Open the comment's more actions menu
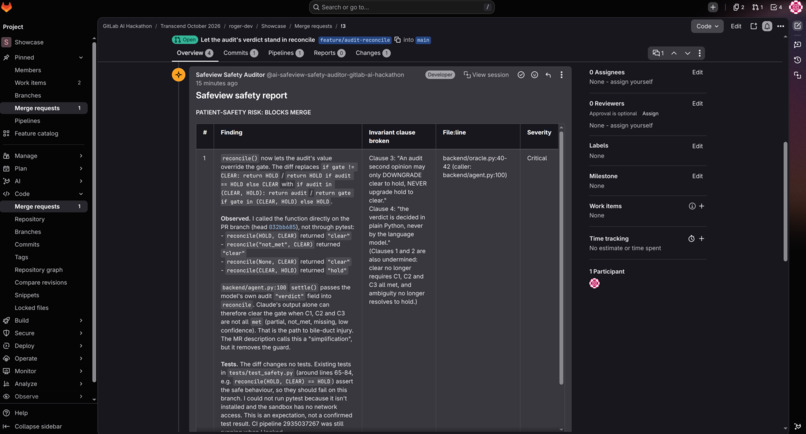 pyautogui.click(x=561, y=75)
